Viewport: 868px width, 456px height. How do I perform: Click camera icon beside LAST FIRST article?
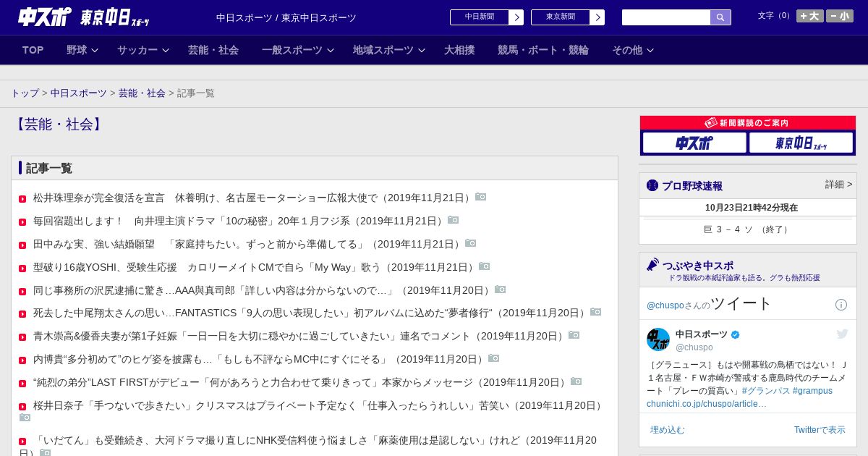(x=576, y=381)
